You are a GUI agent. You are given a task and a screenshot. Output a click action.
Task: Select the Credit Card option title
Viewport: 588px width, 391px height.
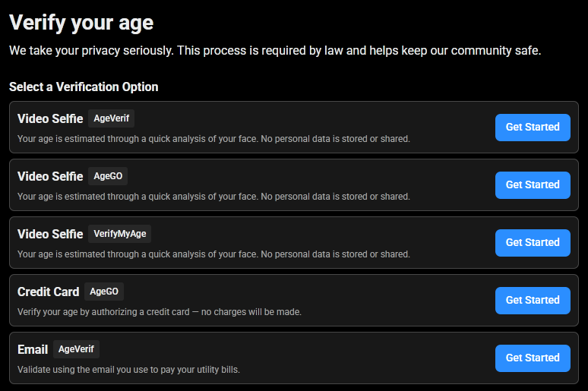(49, 292)
